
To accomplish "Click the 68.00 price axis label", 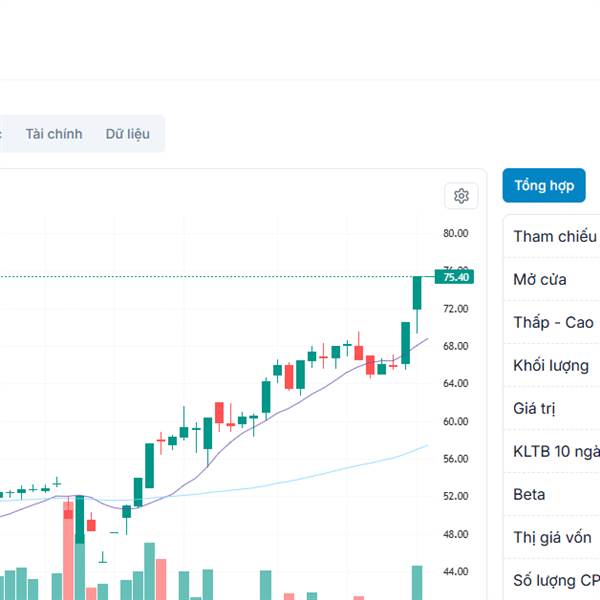I will click(x=455, y=346).
